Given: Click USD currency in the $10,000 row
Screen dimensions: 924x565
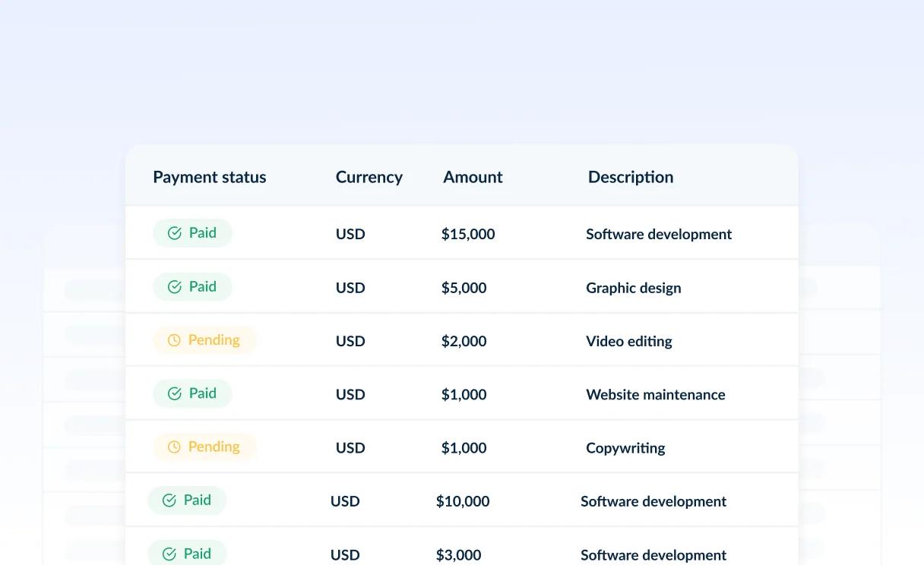Looking at the screenshot, I should tap(345, 501).
